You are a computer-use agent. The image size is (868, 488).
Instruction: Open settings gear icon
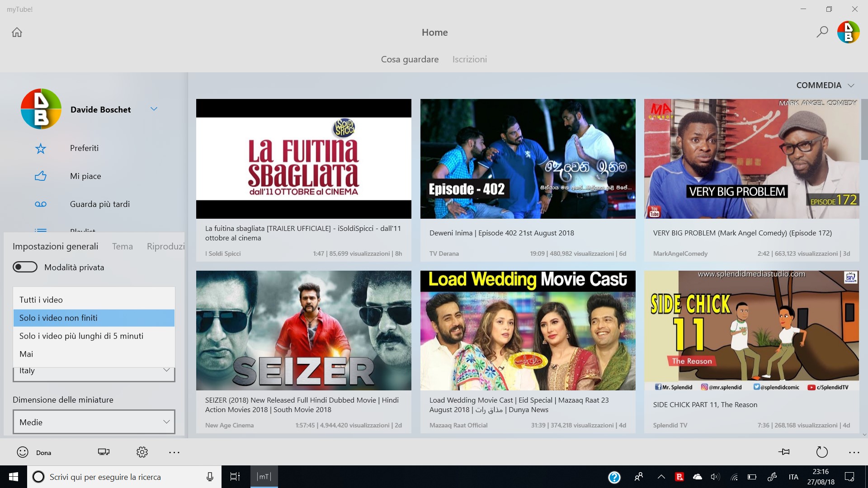click(x=142, y=452)
